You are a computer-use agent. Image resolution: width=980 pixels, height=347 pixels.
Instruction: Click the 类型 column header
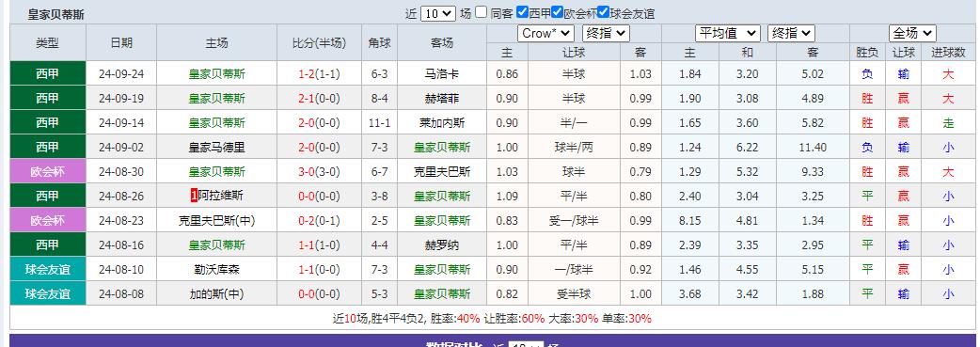[48, 42]
